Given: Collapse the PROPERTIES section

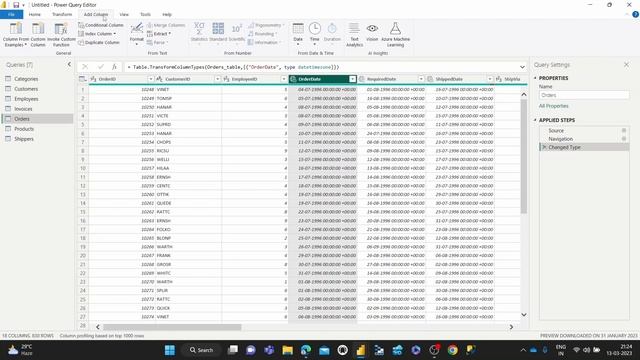Looking at the screenshot, I should (x=535, y=78).
